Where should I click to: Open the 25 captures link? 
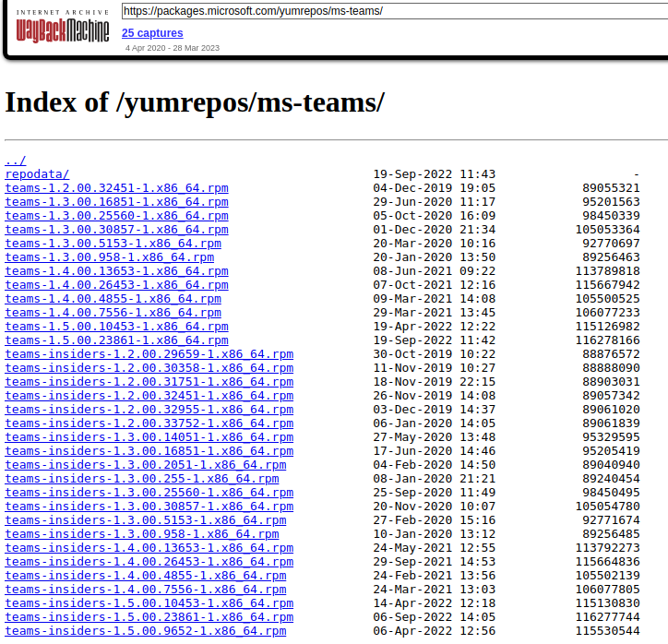point(152,33)
